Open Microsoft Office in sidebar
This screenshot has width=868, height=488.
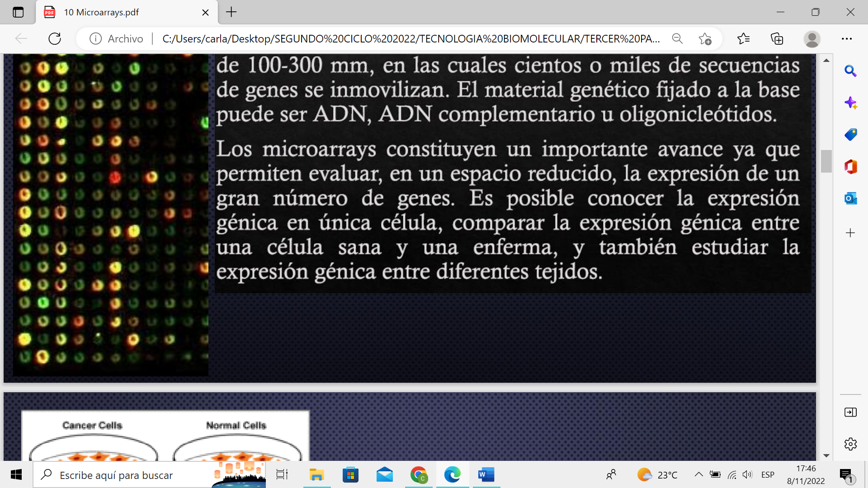pyautogui.click(x=850, y=167)
